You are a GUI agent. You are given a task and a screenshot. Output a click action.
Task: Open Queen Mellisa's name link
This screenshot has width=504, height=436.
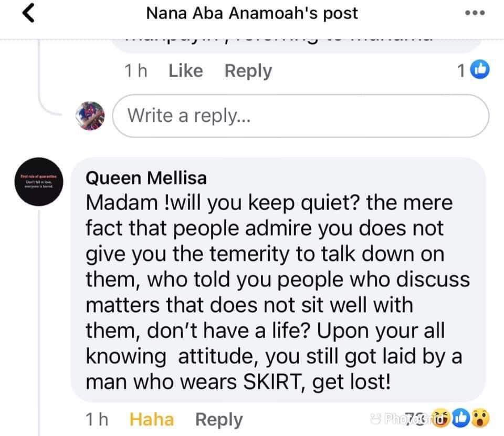(146, 178)
